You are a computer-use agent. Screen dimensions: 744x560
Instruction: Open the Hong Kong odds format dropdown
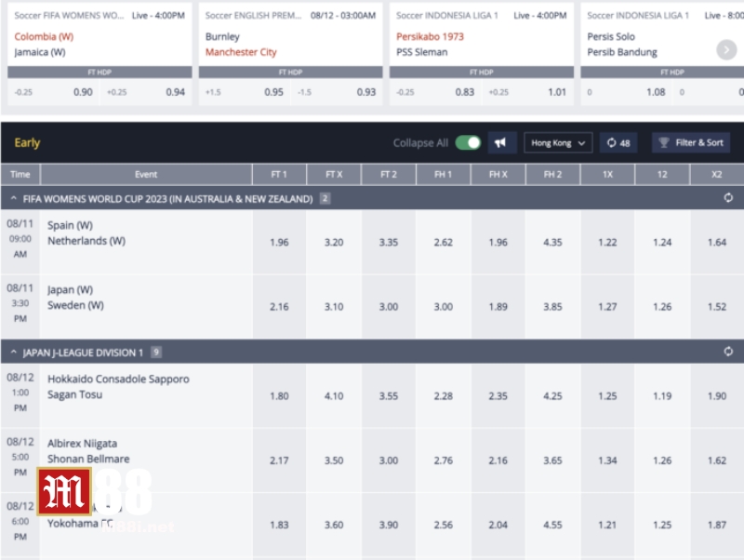click(x=559, y=143)
